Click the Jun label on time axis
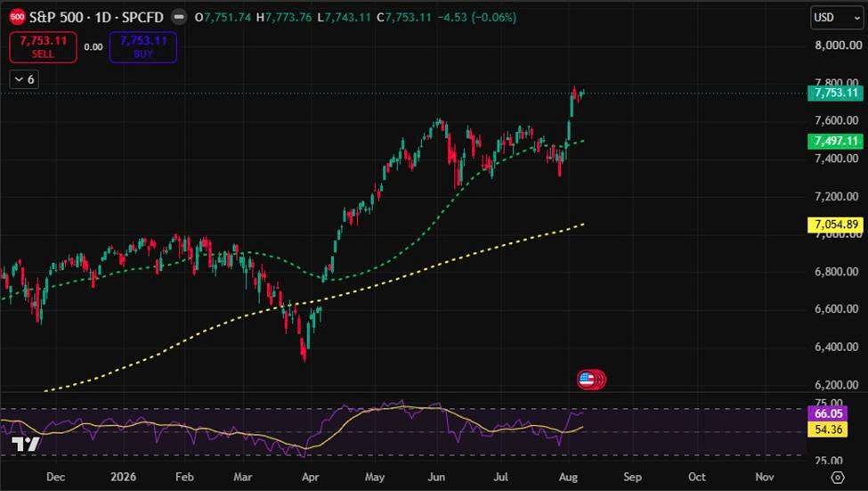Screen dimensions: 868x491 click(436, 477)
